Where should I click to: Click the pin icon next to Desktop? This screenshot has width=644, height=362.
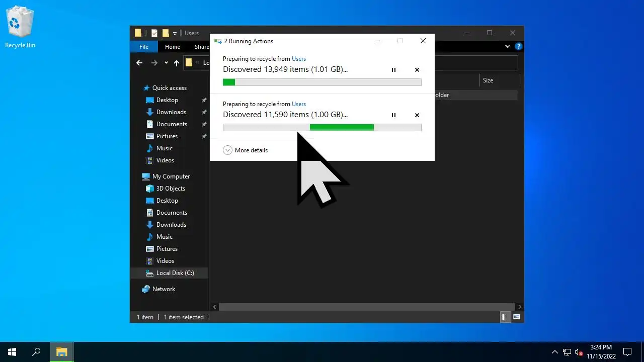coord(204,100)
